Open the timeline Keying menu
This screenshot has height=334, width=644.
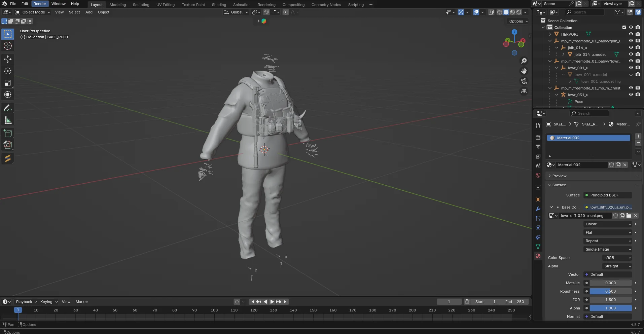click(x=48, y=302)
